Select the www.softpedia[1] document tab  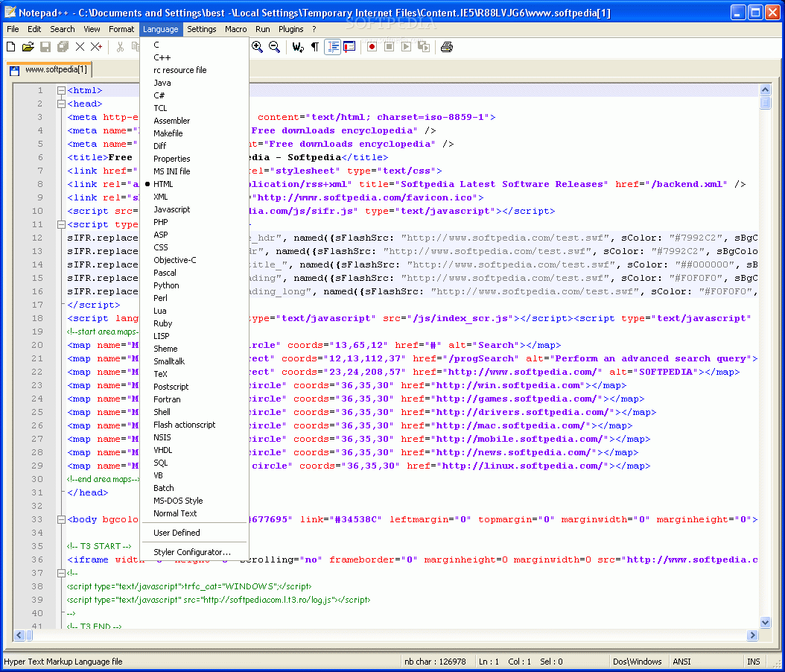[x=49, y=69]
